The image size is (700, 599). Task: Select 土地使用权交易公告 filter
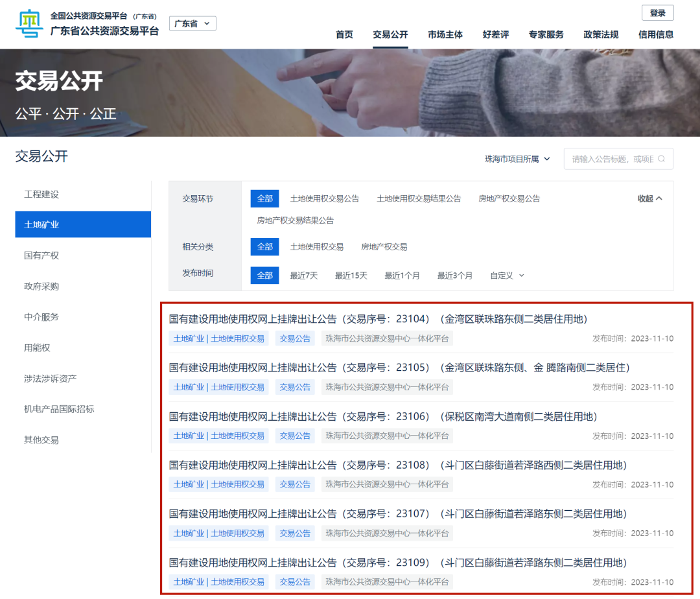point(326,198)
